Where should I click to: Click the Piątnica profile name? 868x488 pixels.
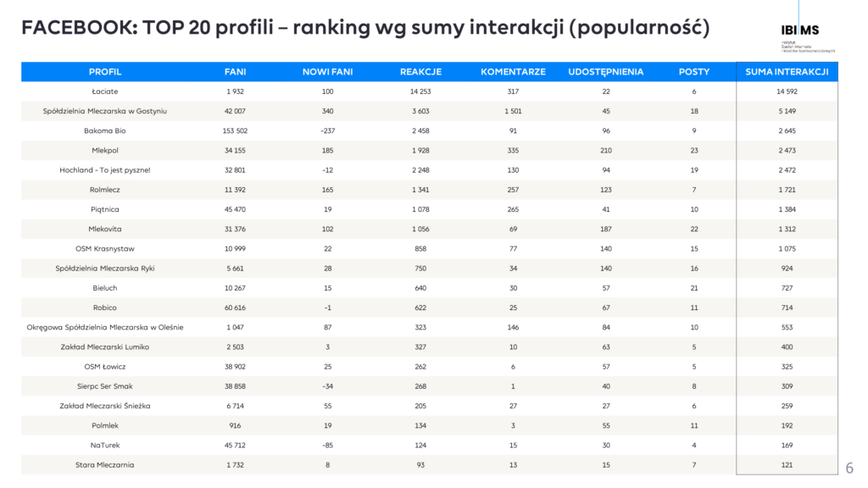pos(104,209)
